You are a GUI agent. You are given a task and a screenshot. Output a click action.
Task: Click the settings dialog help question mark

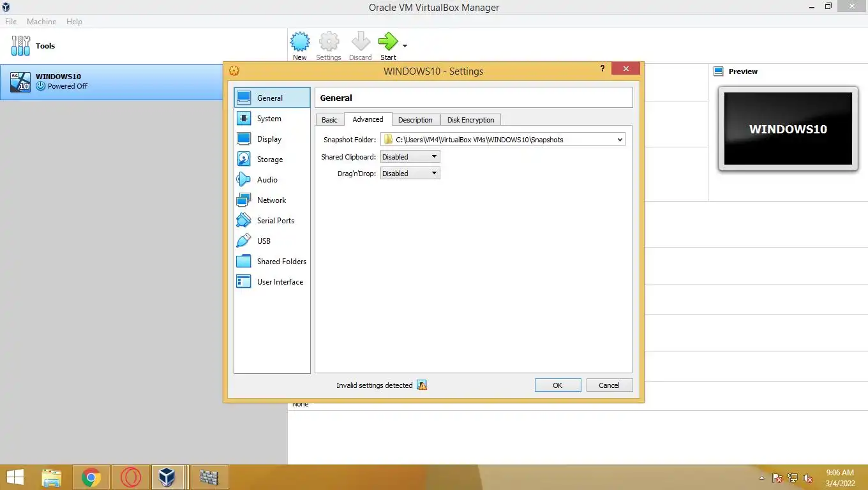click(x=602, y=68)
